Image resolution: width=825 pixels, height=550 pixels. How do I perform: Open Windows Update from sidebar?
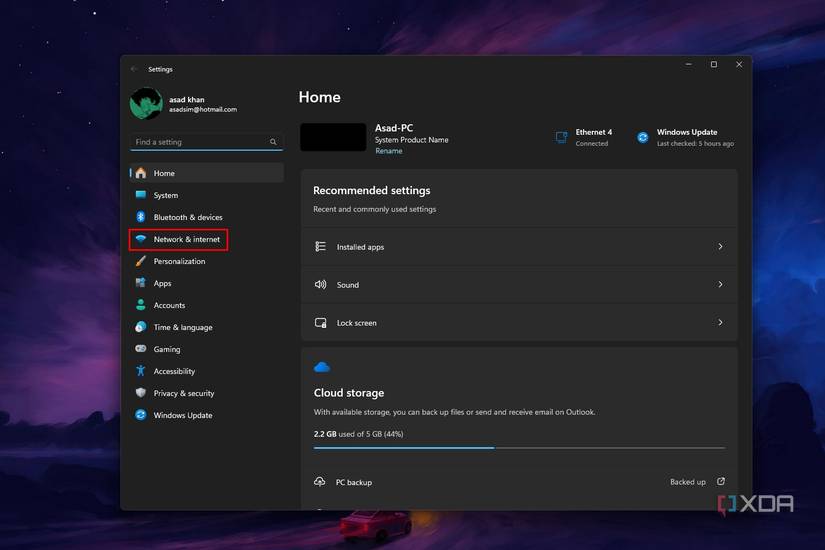(207, 415)
